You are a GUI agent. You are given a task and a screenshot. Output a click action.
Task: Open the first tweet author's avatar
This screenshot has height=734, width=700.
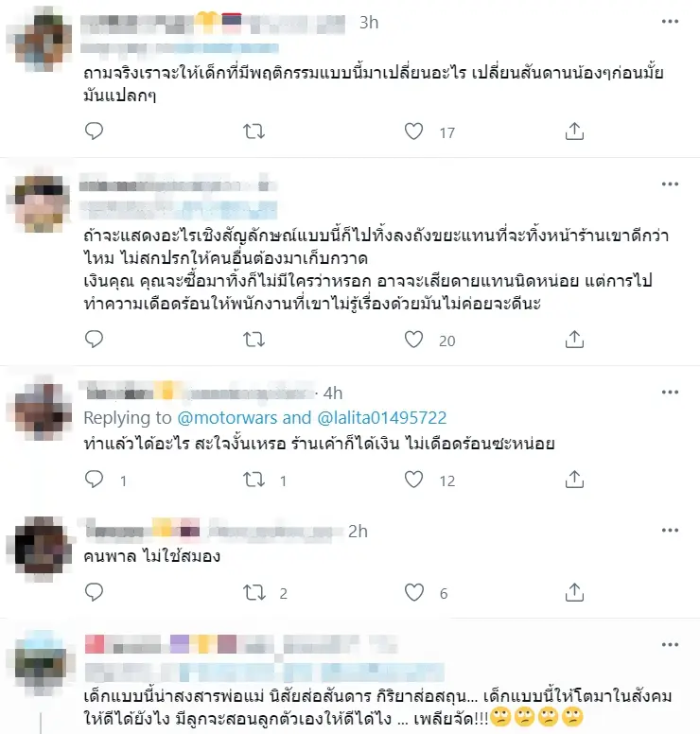click(x=42, y=42)
